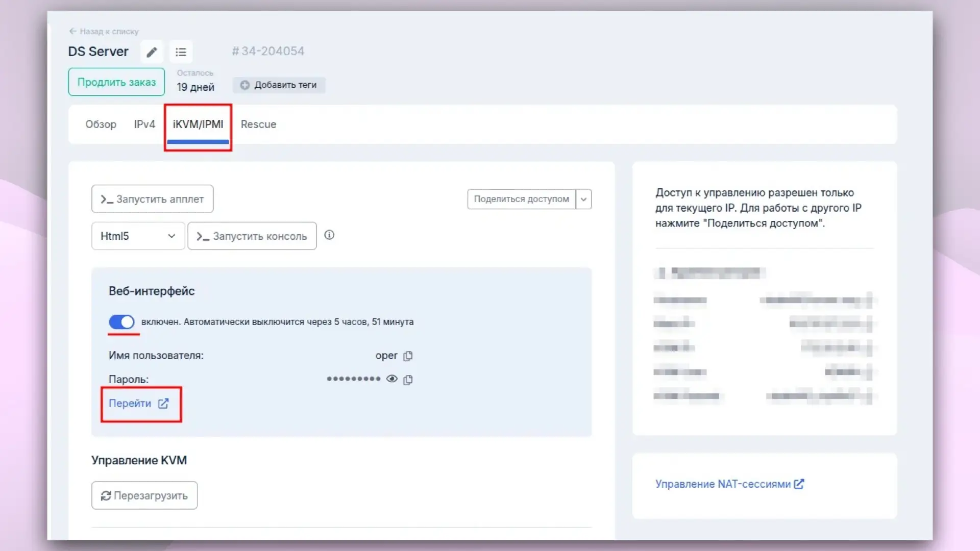The height and width of the screenshot is (551, 980).
Task: Open the Html5 console type dropdown
Action: point(138,236)
